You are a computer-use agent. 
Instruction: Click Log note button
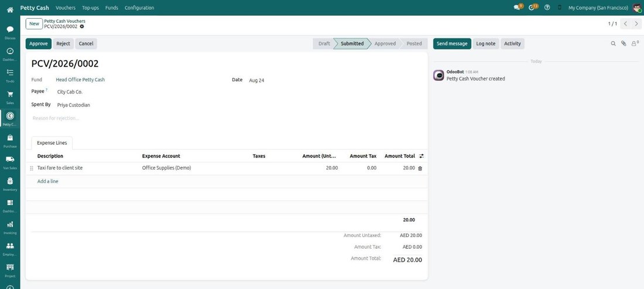tap(486, 43)
